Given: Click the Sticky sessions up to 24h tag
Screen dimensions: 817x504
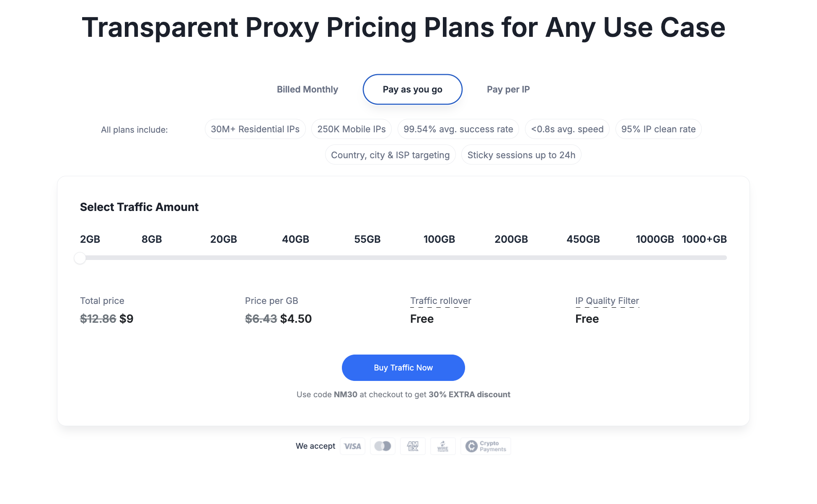Looking at the screenshot, I should (x=521, y=155).
